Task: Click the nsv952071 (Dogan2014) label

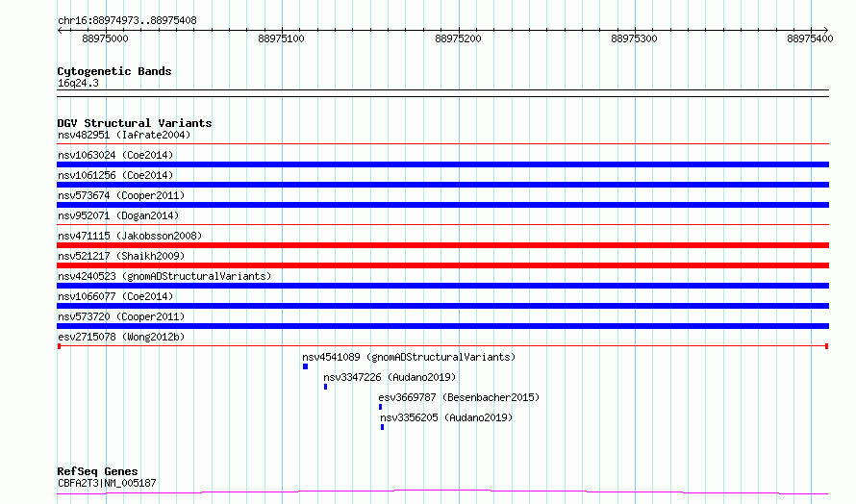Action: (x=118, y=215)
